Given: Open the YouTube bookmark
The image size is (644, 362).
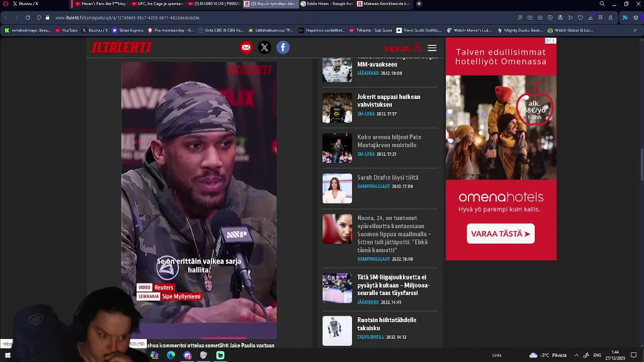Looking at the screenshot, I should click(66, 30).
